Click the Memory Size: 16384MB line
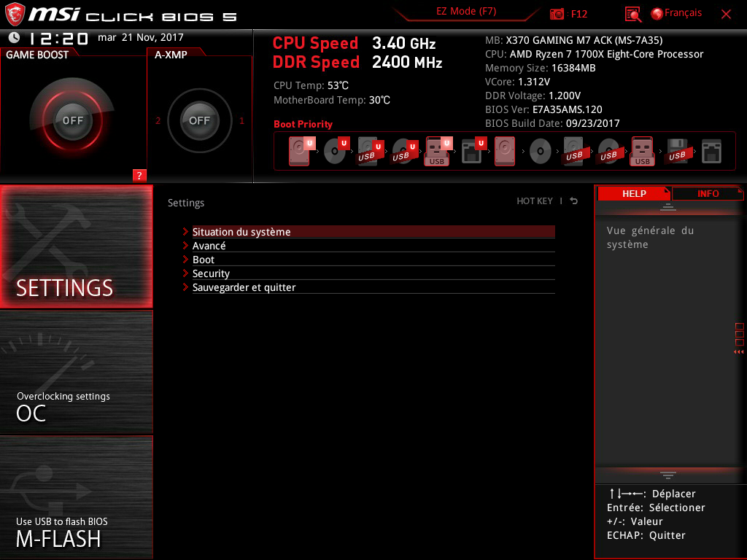Image resolution: width=747 pixels, height=560 pixels. (541, 68)
